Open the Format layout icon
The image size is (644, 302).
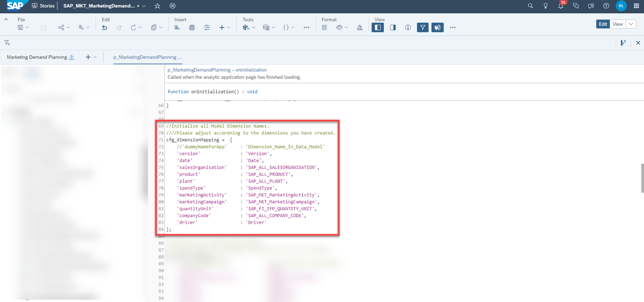[x=325, y=28]
